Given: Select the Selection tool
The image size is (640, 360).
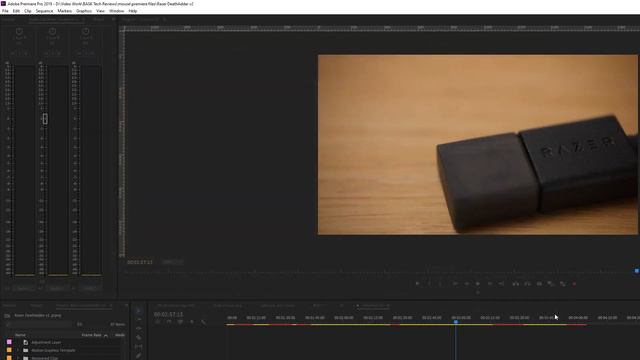Looking at the screenshot, I should [x=139, y=311].
